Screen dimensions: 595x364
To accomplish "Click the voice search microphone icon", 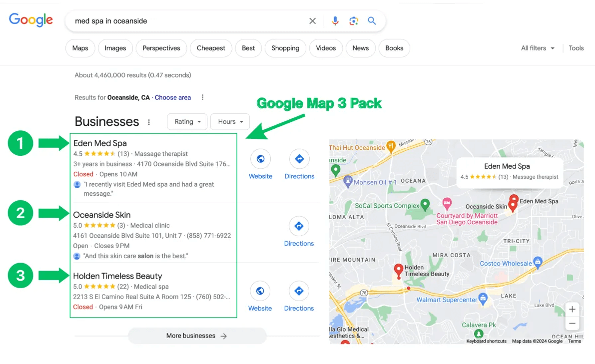I will (335, 20).
